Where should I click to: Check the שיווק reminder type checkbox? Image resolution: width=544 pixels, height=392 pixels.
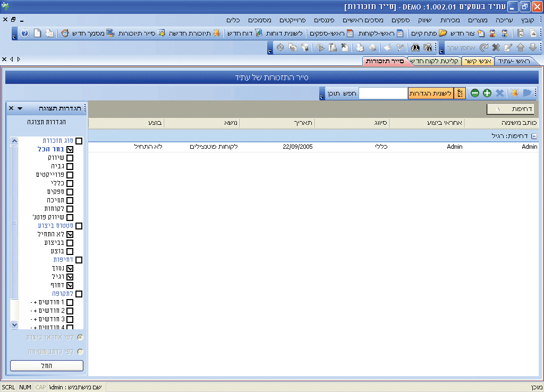point(70,158)
